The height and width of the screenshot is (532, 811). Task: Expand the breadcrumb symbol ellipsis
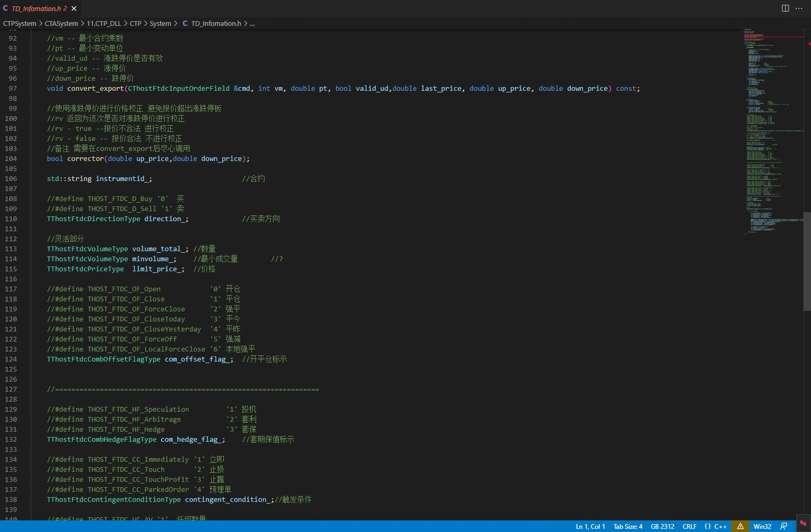pos(252,23)
